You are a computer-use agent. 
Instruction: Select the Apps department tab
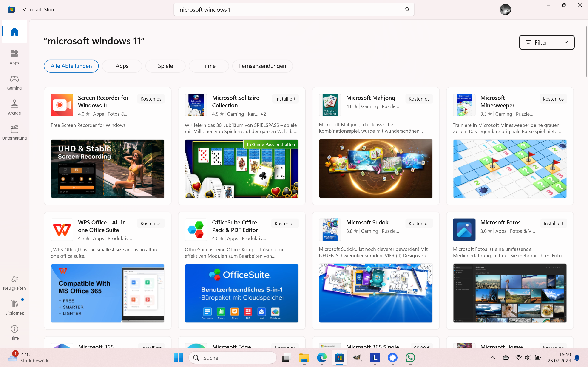[122, 66]
